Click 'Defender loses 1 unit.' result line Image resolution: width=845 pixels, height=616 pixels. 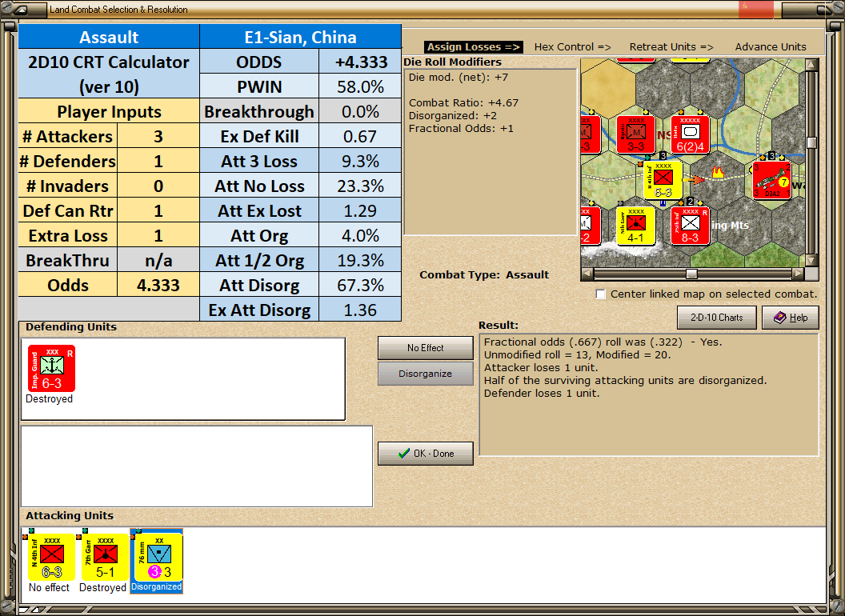(x=542, y=394)
